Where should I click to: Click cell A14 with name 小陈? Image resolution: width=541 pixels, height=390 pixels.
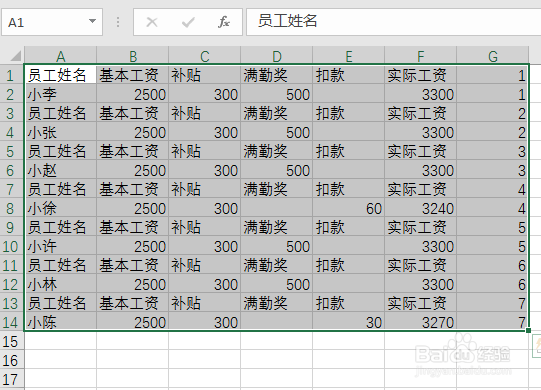coord(60,322)
